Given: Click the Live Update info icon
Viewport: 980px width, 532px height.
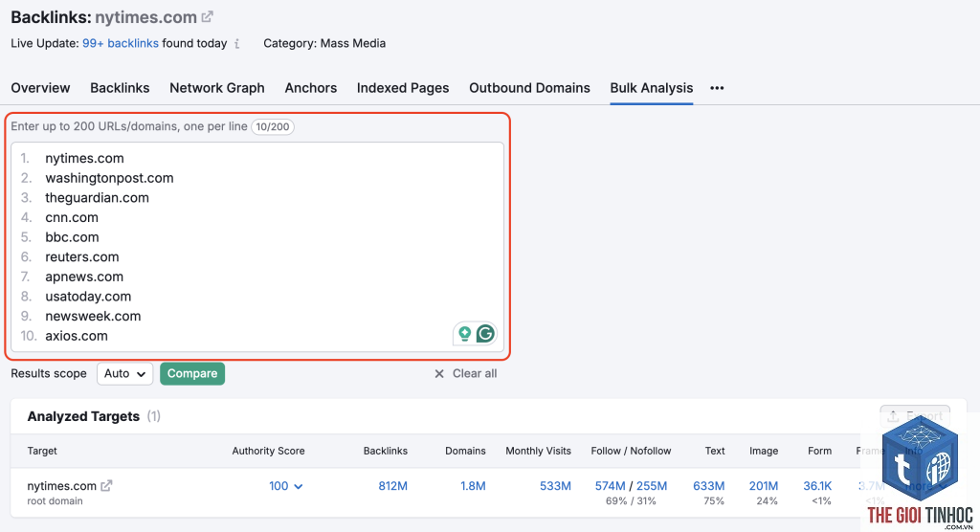Looking at the screenshot, I should coord(237,44).
